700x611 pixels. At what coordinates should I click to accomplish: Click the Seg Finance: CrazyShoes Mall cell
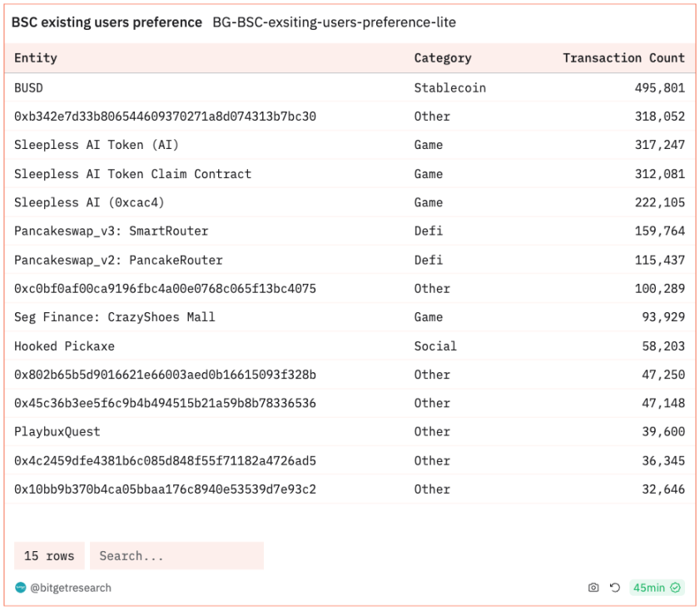click(x=115, y=317)
